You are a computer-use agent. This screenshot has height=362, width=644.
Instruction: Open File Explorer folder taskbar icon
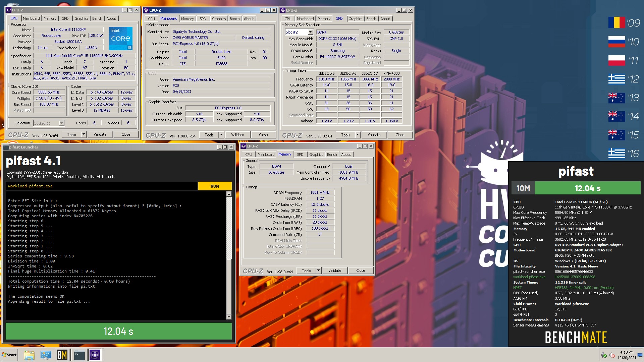pyautogui.click(x=29, y=355)
